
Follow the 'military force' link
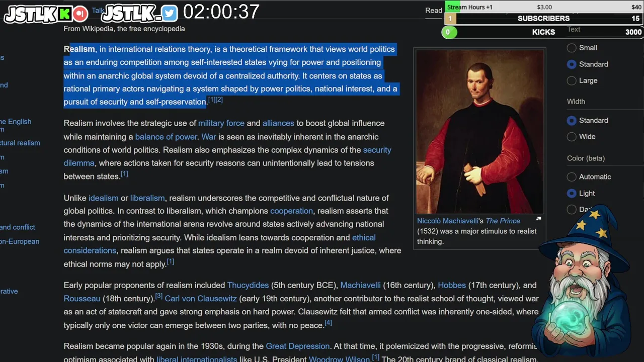click(x=221, y=123)
